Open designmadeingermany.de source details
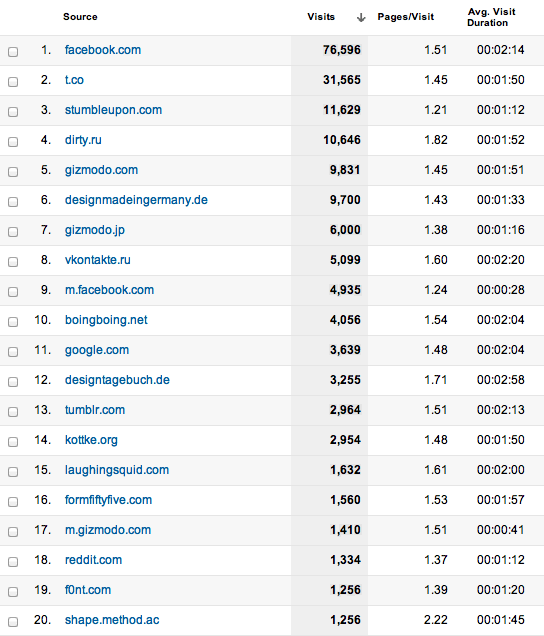Viewport: 544px width, 636px height. click(136, 200)
